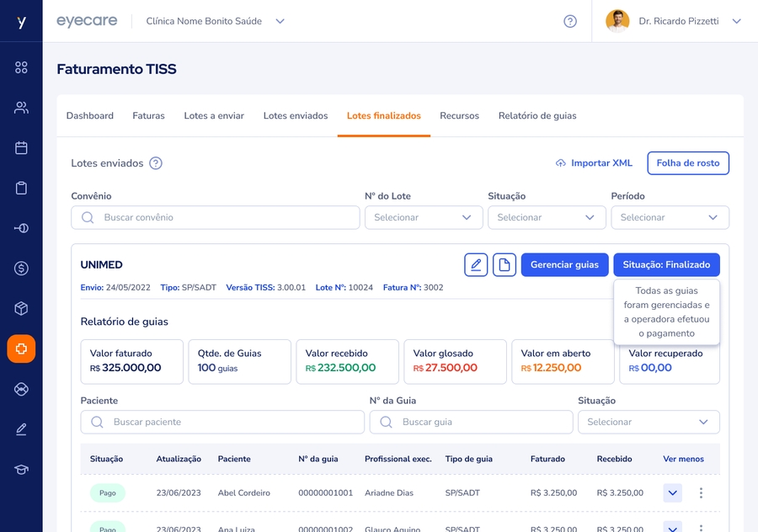Viewport: 758px width, 532px height.
Task: Switch to the Relatório de guias tab
Action: [537, 115]
